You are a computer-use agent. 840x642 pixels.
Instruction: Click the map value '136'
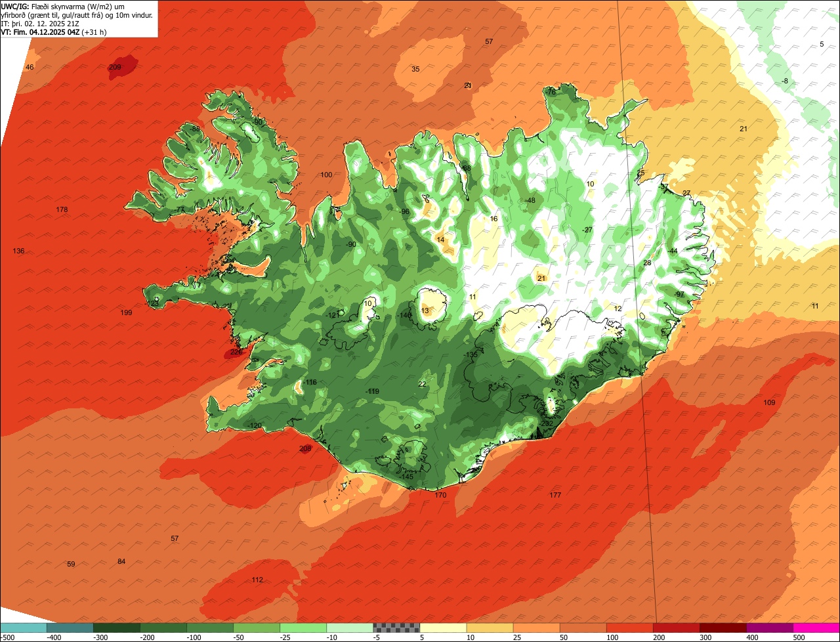point(18,251)
